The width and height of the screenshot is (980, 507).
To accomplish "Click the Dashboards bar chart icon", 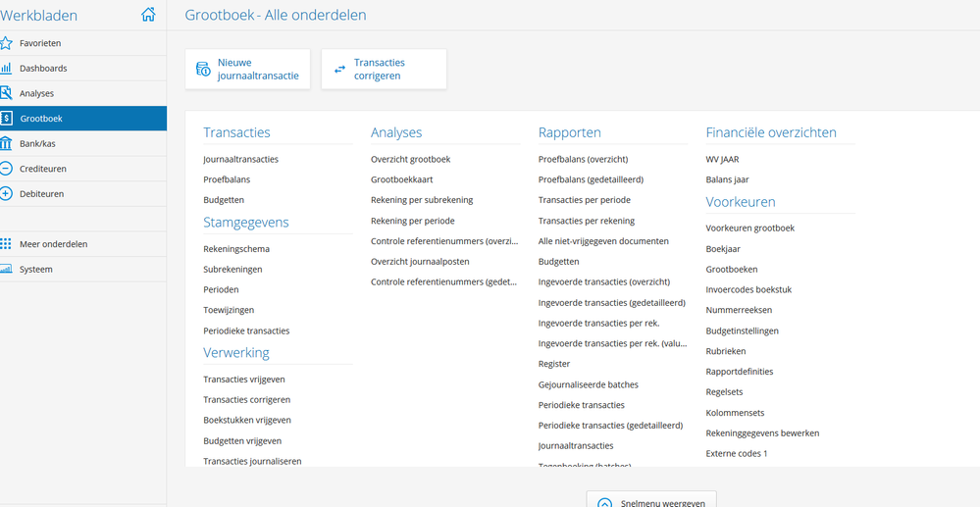I will (7, 69).
